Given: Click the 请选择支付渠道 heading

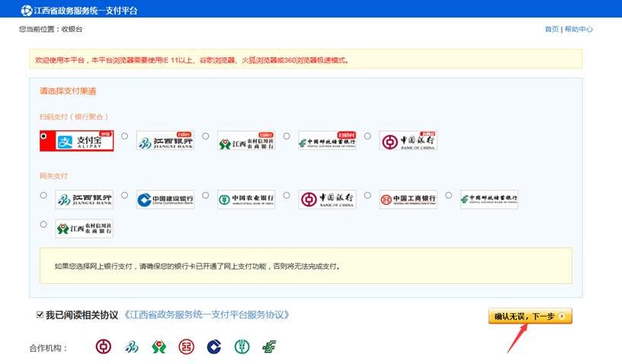Looking at the screenshot, I should [68, 91].
